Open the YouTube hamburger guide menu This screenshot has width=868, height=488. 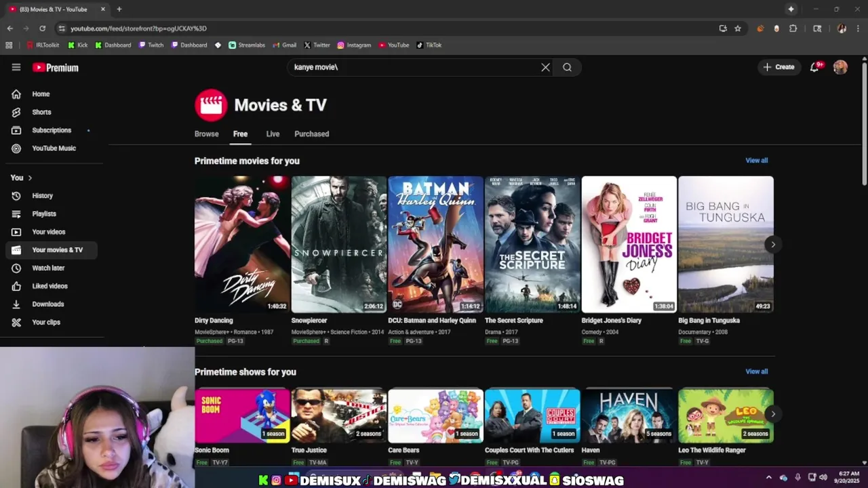coord(16,67)
